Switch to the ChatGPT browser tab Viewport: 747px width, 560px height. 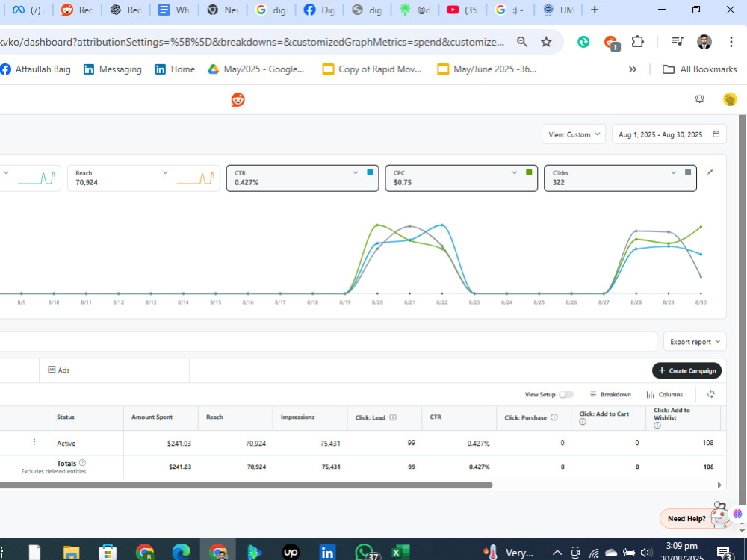point(125,10)
